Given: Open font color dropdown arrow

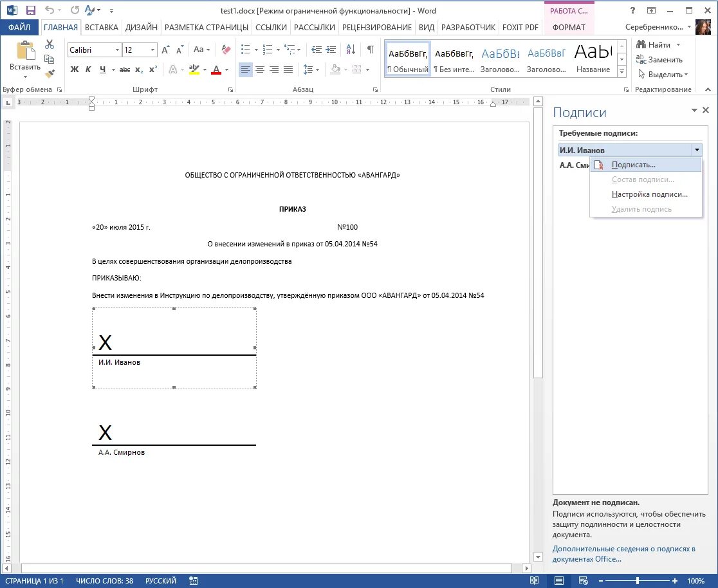Looking at the screenshot, I should point(227,69).
